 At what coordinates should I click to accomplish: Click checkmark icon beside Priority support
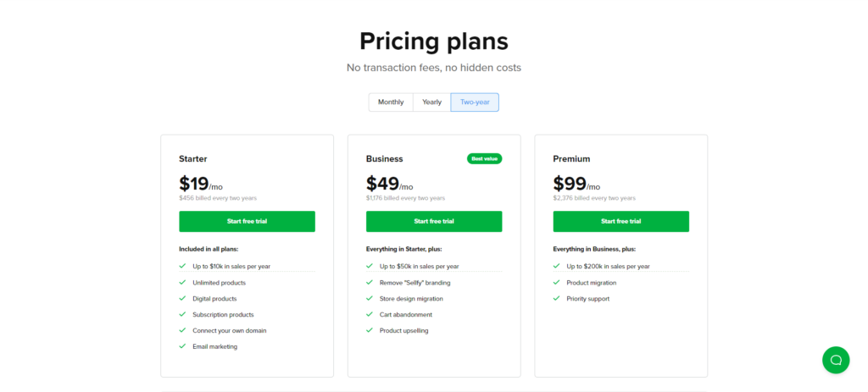(556, 298)
